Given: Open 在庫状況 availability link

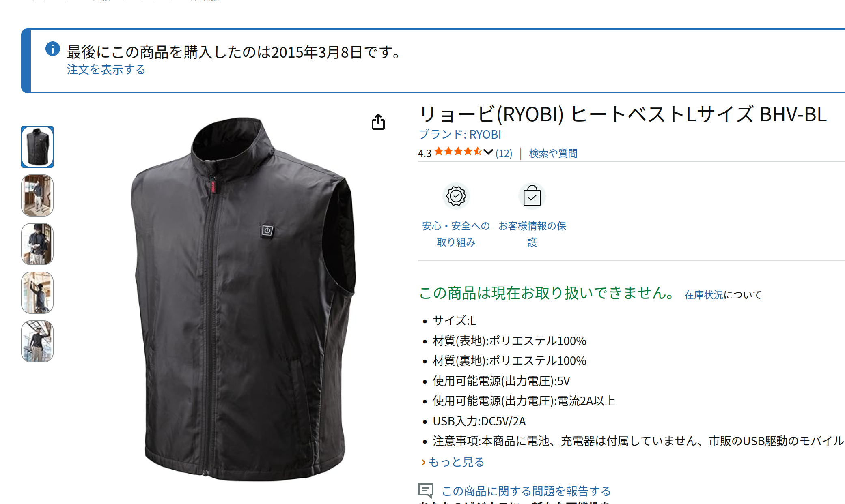Looking at the screenshot, I should (x=704, y=295).
